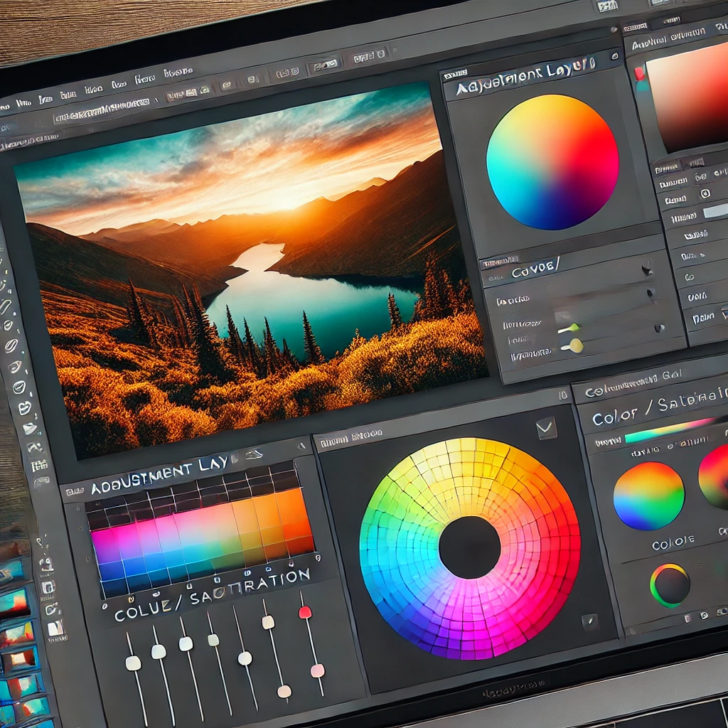Click the small rainbow circle above the COLOIE label
Screen dimensions: 728x728
[648, 496]
